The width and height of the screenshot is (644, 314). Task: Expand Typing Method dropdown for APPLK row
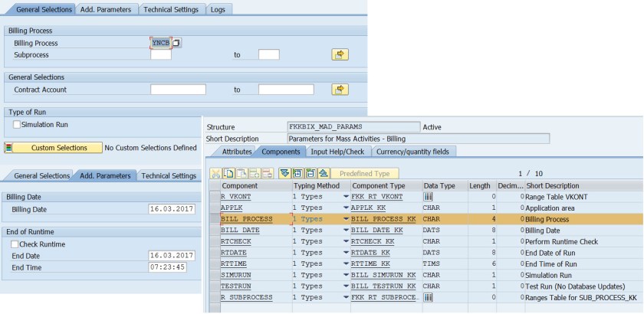pos(346,208)
